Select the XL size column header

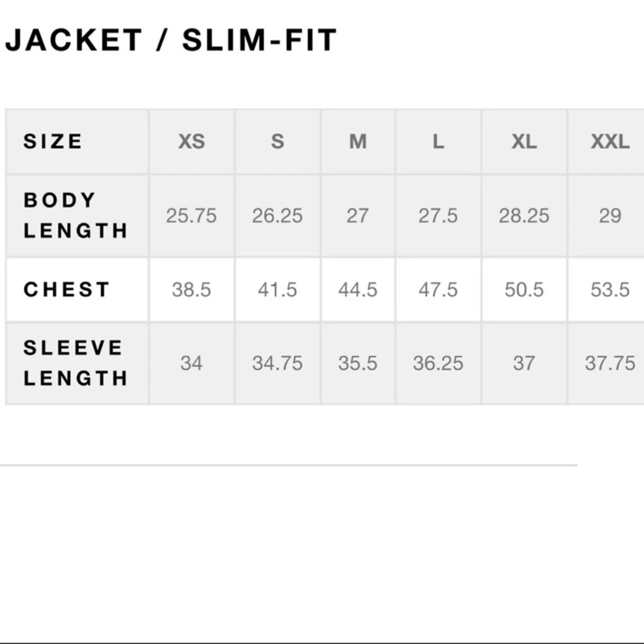click(524, 142)
